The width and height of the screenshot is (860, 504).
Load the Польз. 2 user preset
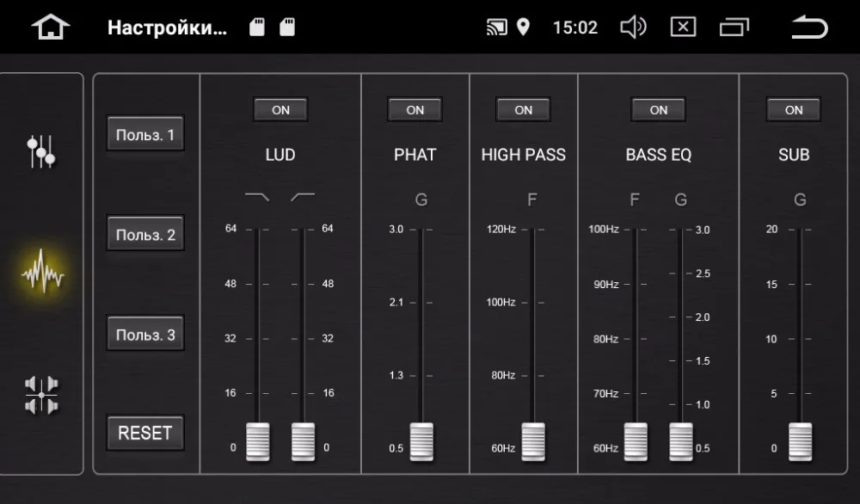(x=145, y=234)
